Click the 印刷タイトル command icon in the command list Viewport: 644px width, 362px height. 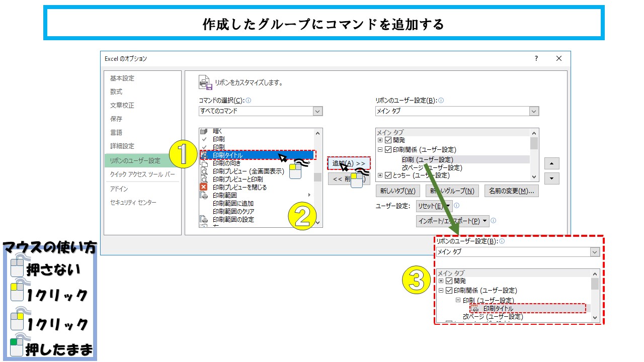[204, 155]
